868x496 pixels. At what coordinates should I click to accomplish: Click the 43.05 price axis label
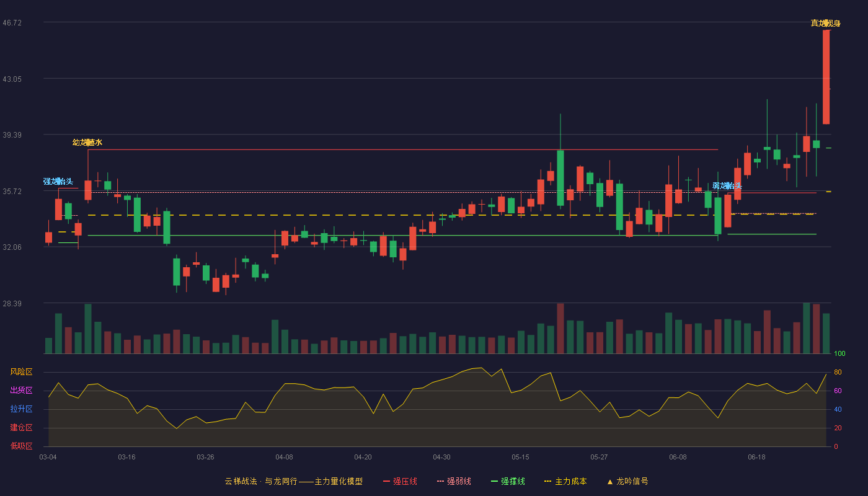coord(12,79)
